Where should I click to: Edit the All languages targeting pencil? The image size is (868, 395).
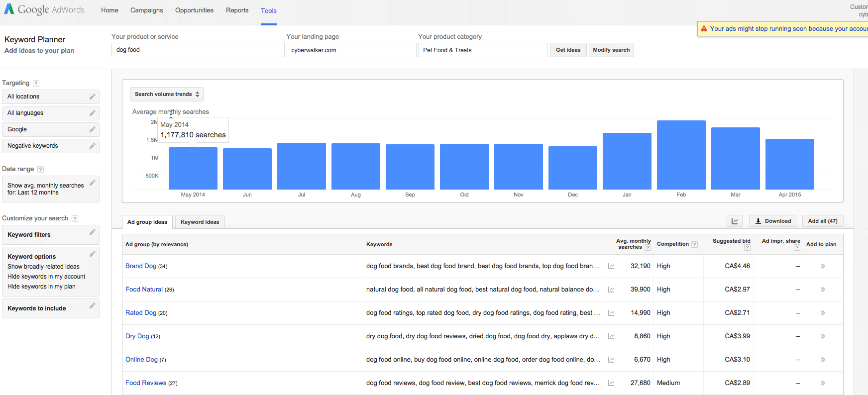92,113
